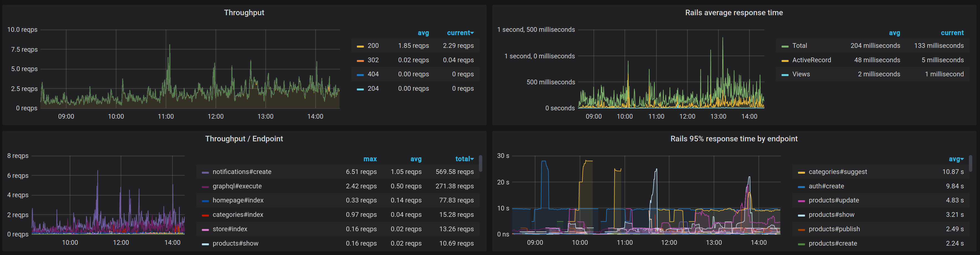
Task: Toggle the products#update series
Action: point(834,200)
